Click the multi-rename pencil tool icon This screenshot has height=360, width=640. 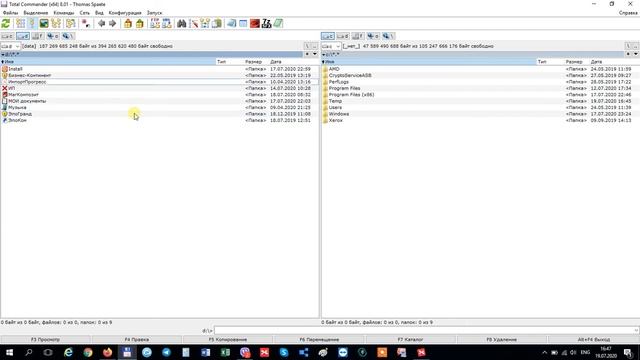[x=194, y=24]
